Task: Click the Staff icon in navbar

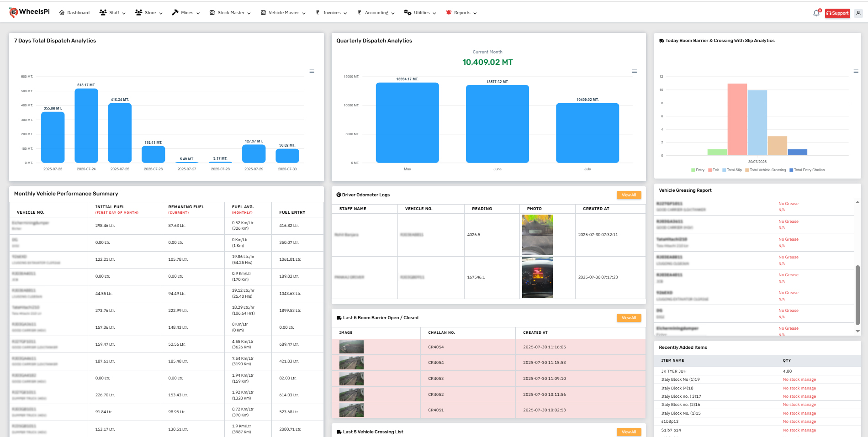Action: point(103,12)
